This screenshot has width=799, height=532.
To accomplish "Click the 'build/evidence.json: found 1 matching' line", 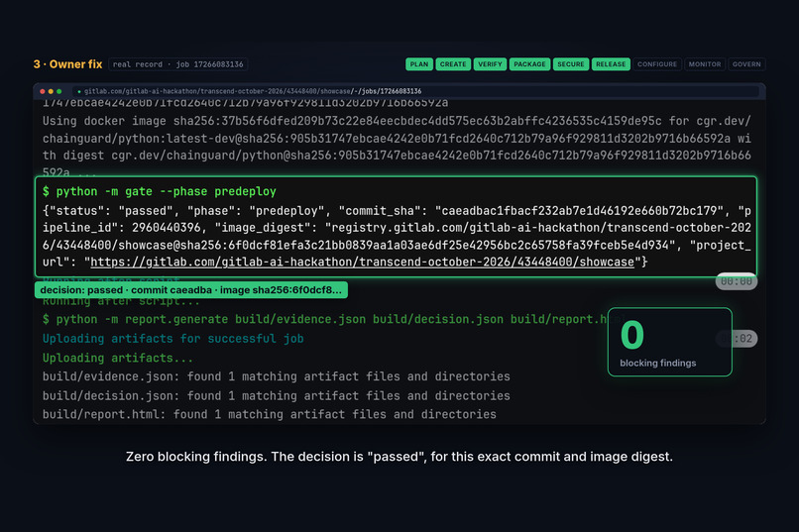I will click(x=277, y=376).
